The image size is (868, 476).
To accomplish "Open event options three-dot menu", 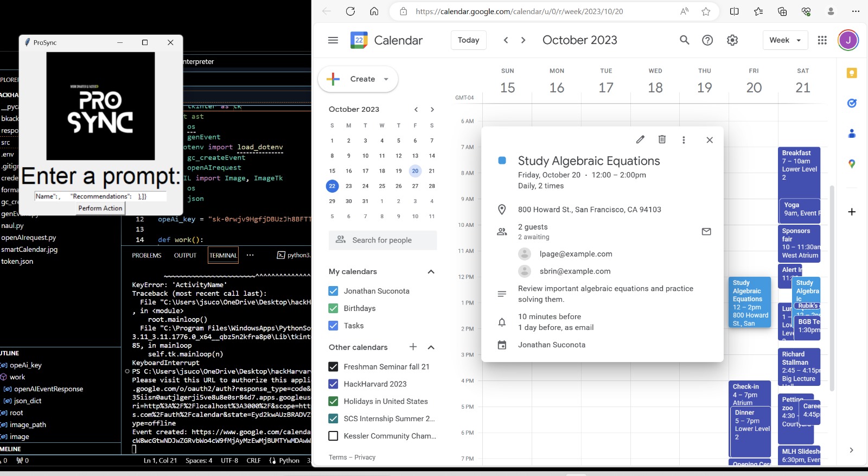I will (684, 139).
